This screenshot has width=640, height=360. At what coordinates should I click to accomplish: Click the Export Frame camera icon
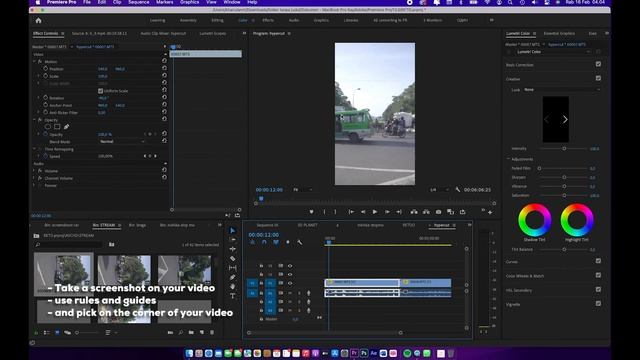click(x=438, y=212)
